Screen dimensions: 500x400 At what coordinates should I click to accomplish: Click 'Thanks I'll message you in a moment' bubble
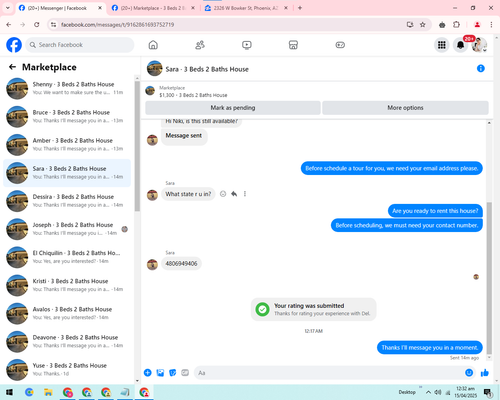click(x=430, y=348)
